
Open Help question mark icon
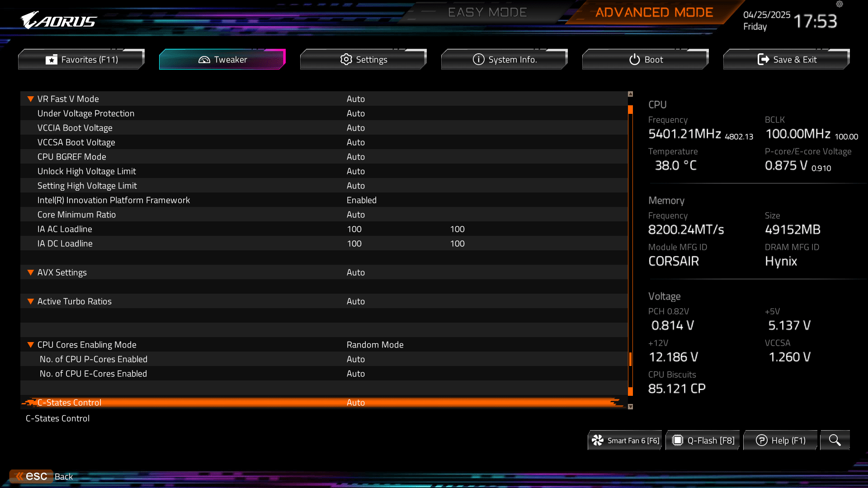pos(761,441)
